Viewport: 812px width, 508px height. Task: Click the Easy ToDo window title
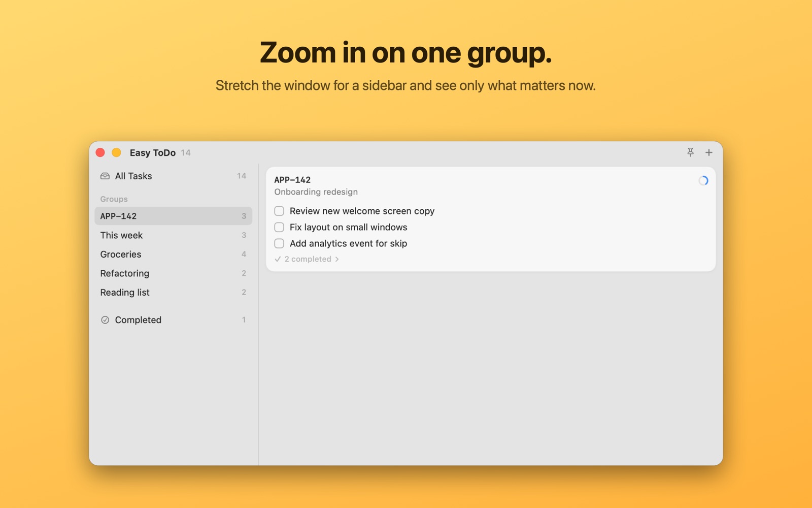pyautogui.click(x=152, y=153)
